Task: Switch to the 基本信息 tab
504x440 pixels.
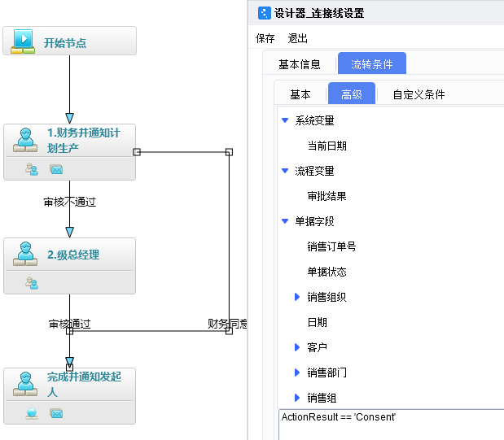Action: point(300,64)
